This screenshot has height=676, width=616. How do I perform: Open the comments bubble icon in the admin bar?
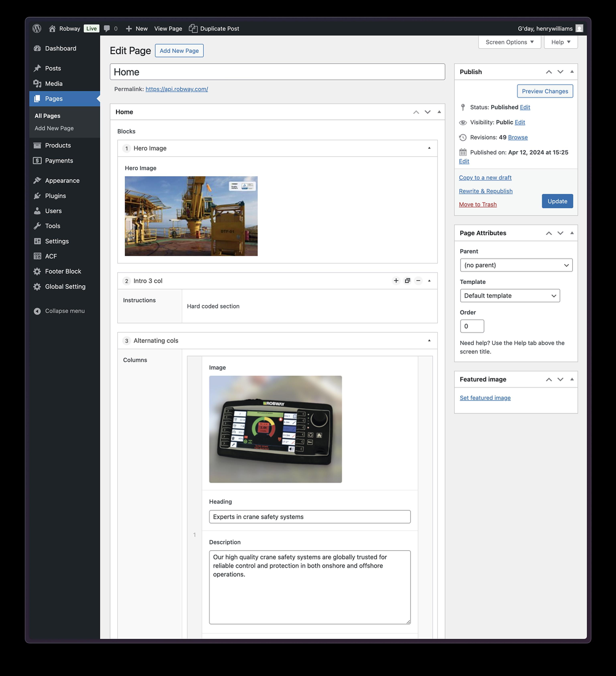point(107,28)
